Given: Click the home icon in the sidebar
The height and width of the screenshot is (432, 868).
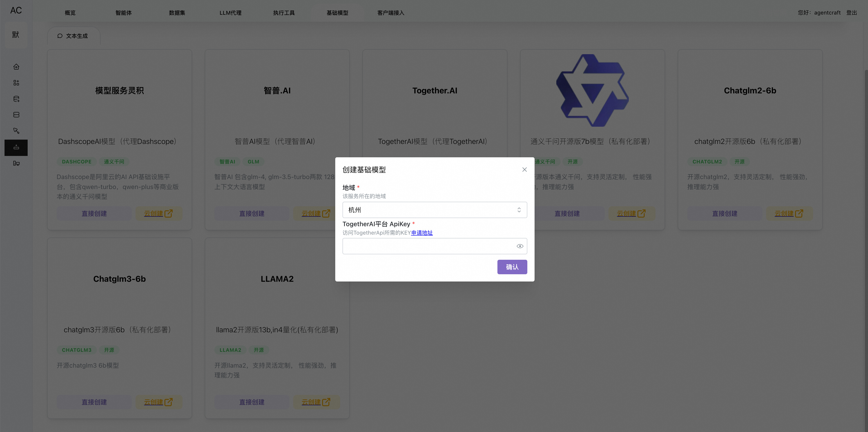Looking at the screenshot, I should (16, 67).
